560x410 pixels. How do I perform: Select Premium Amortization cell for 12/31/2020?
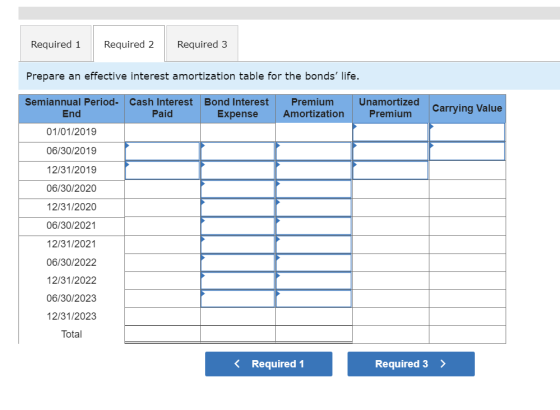click(314, 208)
